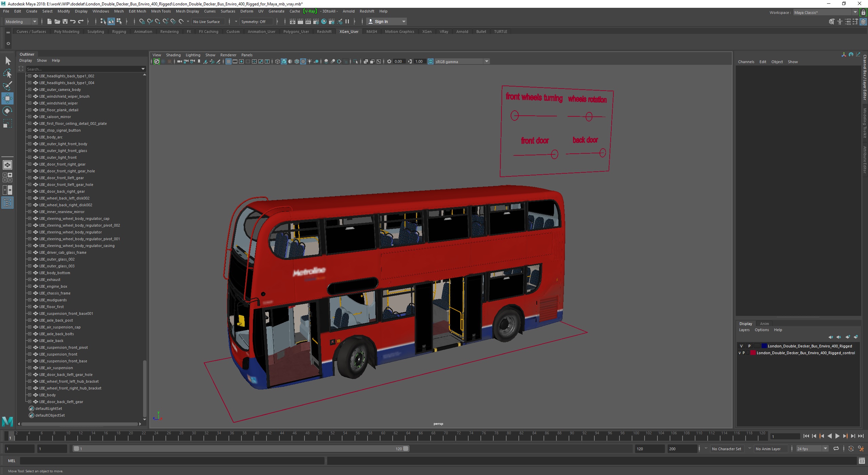Open the sRGB gamma view transform dropdown
868x475 pixels.
coord(462,61)
